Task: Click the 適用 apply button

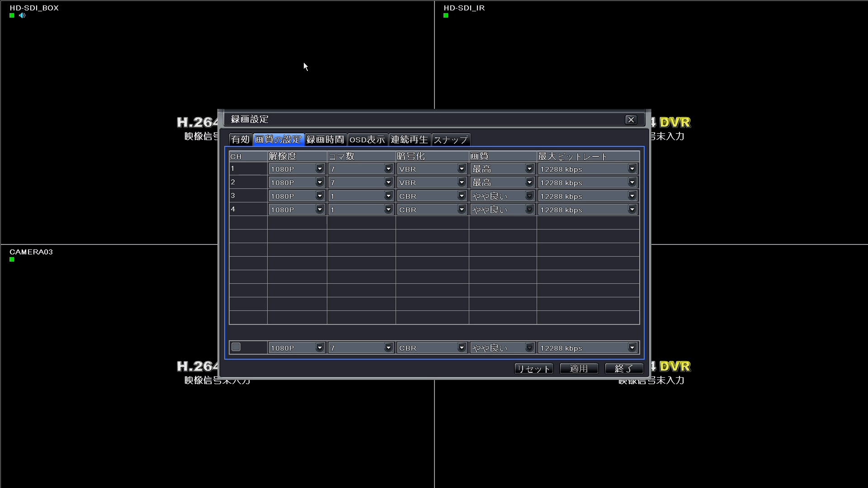Action: (579, 369)
